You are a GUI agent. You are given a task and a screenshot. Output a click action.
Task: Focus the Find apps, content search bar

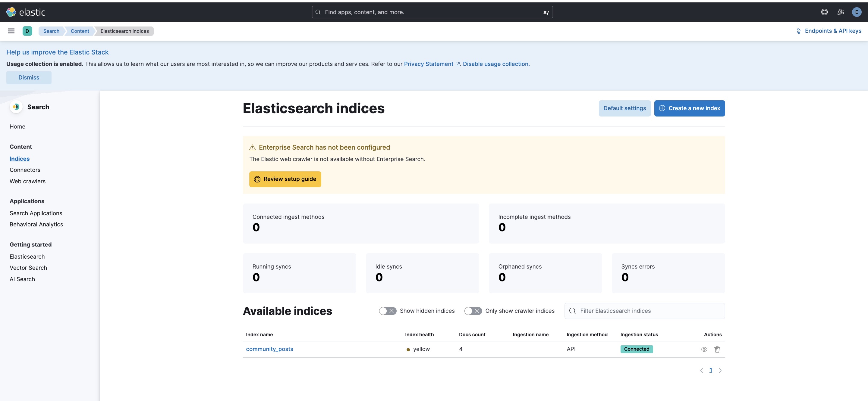click(432, 12)
